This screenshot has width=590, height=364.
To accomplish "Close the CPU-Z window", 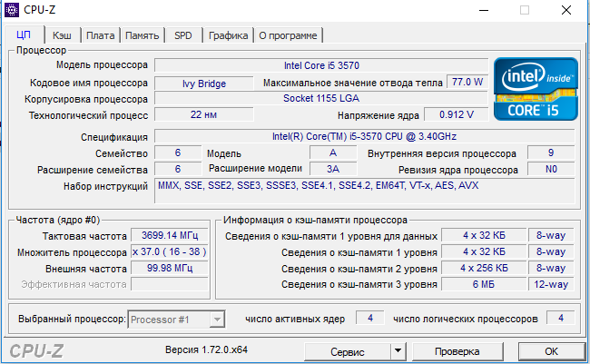I will (x=566, y=10).
